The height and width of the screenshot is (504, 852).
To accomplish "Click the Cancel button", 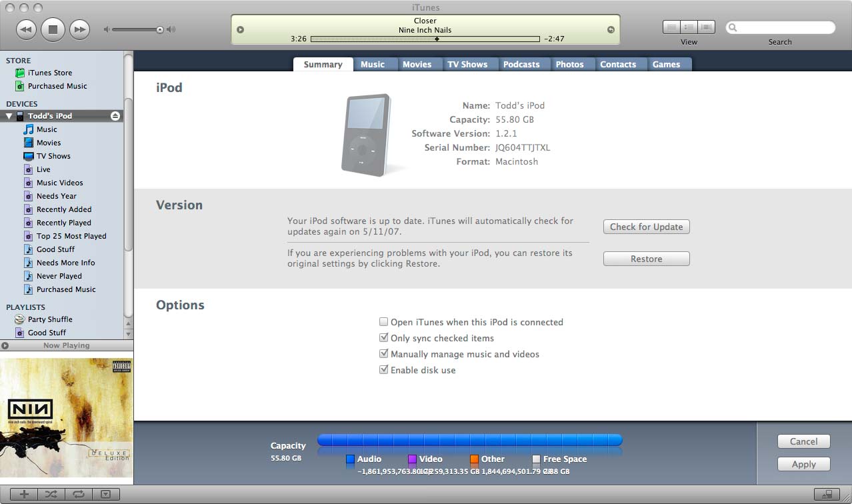I will [x=803, y=441].
